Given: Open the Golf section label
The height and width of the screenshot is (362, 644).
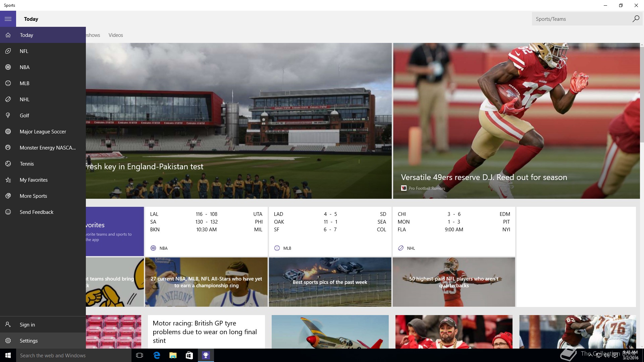Looking at the screenshot, I should (x=24, y=115).
